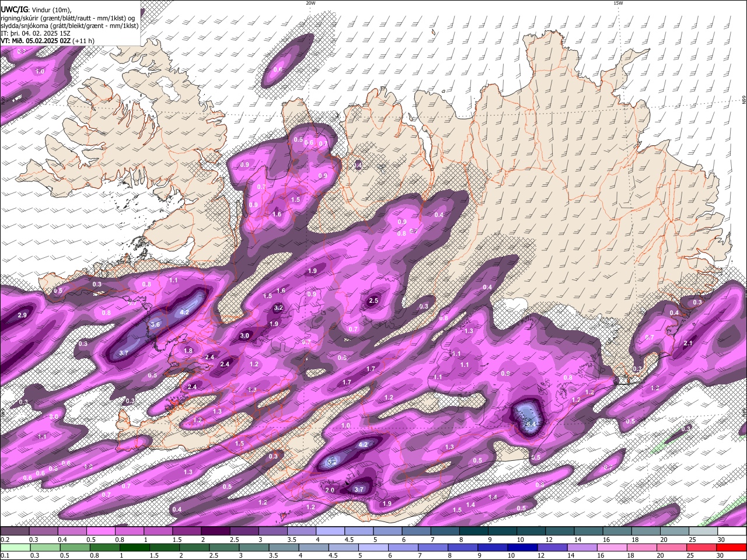Select the navy blue 10 swatch, rain scale
This screenshot has height=560, width=747.
click(x=522, y=548)
